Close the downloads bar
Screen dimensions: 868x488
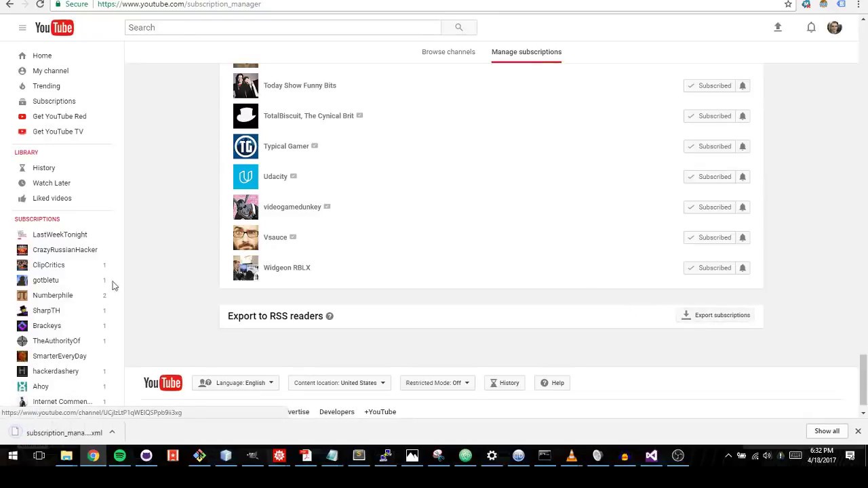(858, 431)
